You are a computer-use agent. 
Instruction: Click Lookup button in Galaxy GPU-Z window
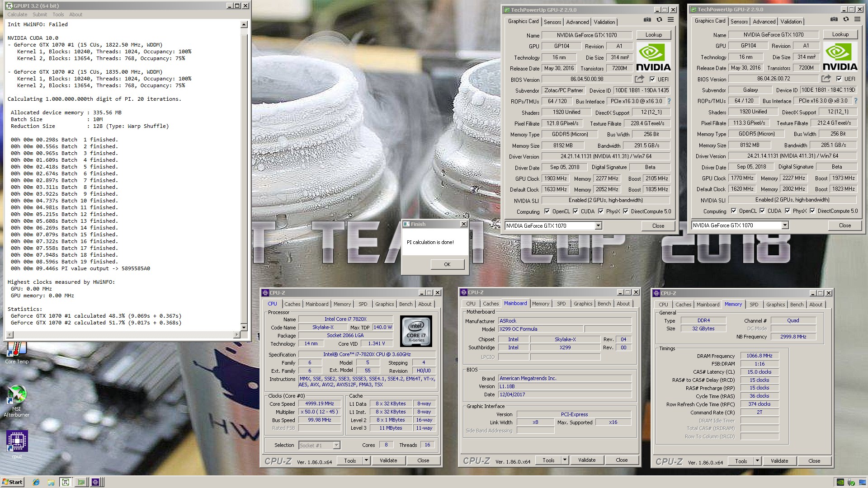click(x=840, y=34)
